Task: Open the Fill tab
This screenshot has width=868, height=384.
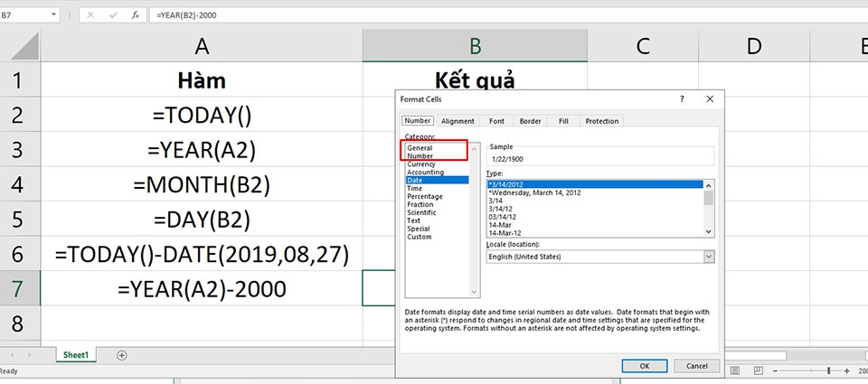Action: (563, 121)
